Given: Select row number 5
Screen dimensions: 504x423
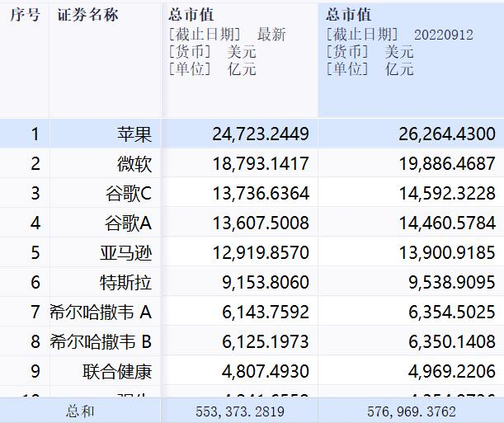Looking at the screenshot, I should [x=35, y=252].
